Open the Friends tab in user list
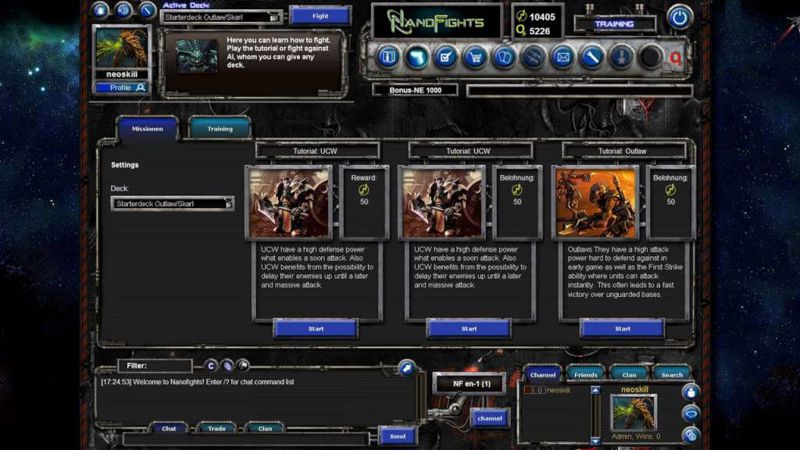This screenshot has height=450, width=800. pyautogui.click(x=586, y=374)
